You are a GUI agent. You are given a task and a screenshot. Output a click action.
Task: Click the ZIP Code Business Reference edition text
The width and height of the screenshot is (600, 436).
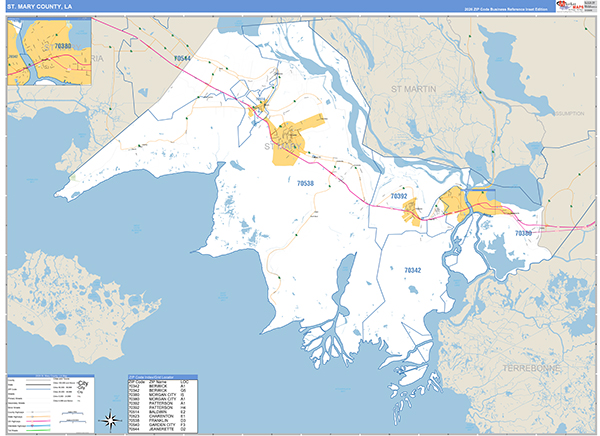click(500, 7)
